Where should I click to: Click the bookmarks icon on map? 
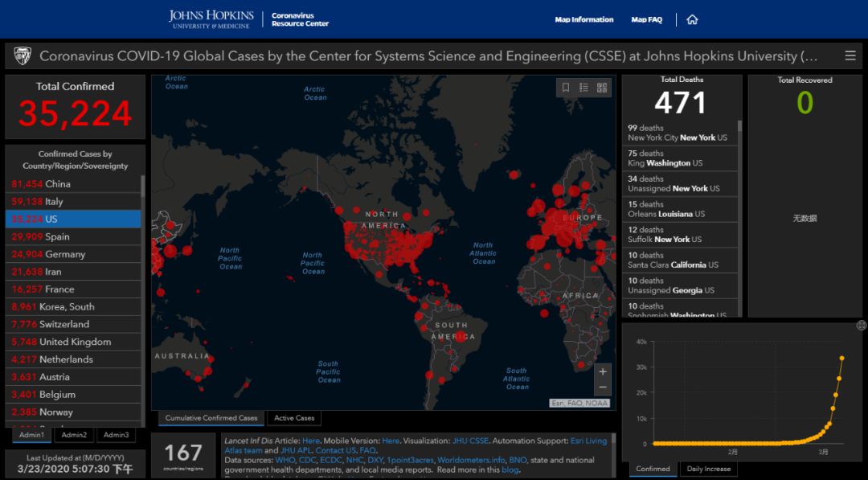pos(566,88)
